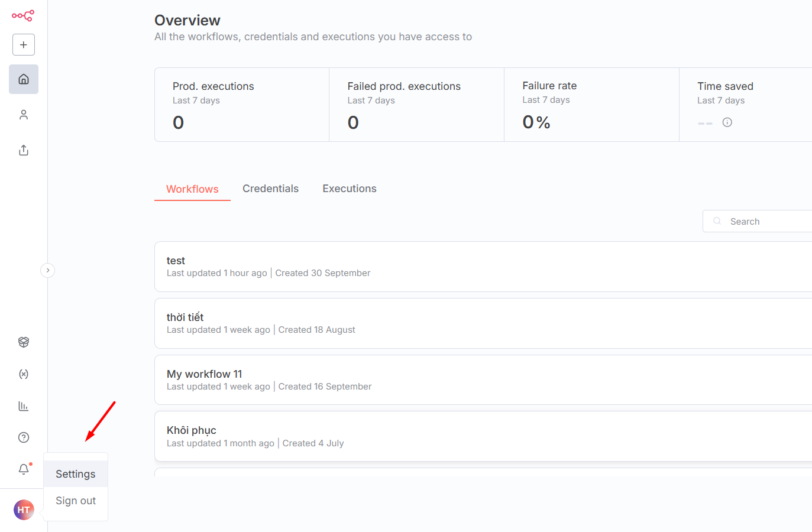Switch to the Credentials tab
The image size is (812, 532).
270,189
